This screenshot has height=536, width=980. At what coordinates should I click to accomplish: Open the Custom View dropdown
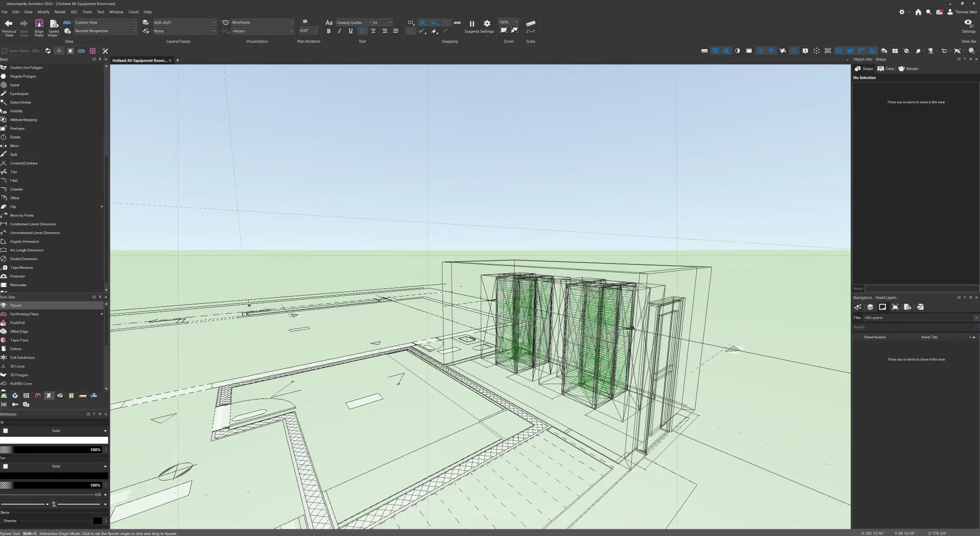coord(105,23)
